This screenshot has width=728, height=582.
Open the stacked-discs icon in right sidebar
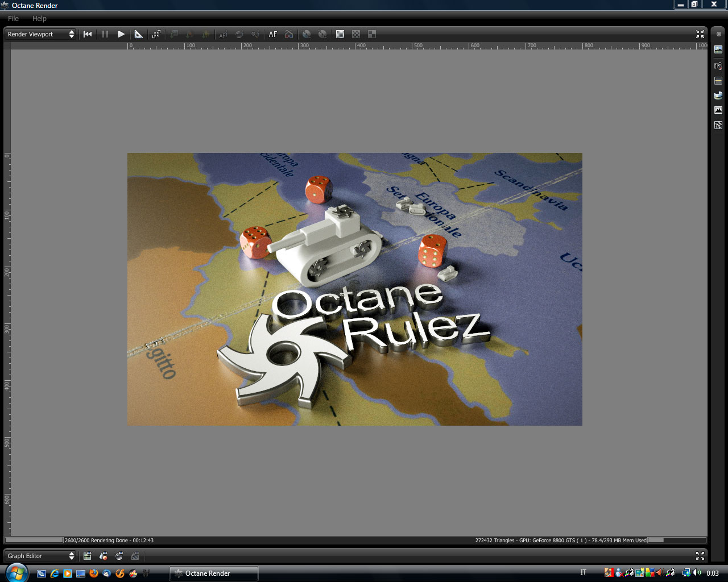coord(718,95)
